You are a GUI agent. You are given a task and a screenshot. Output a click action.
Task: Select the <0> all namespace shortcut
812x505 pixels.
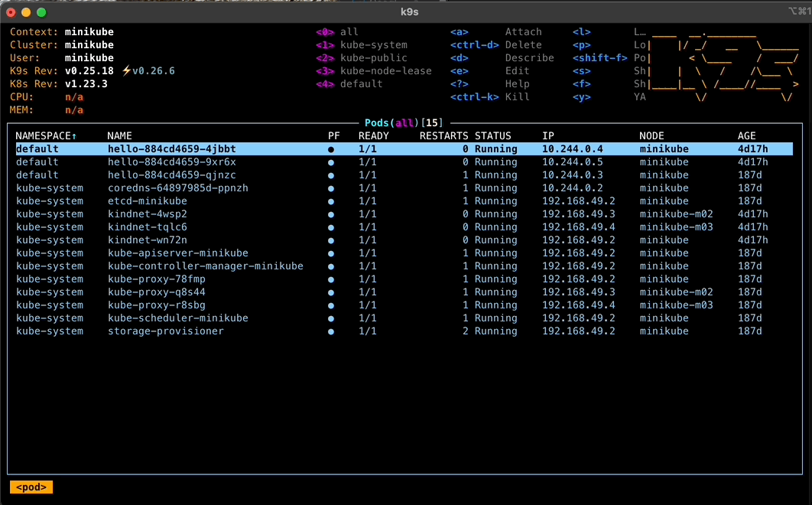pos(337,31)
